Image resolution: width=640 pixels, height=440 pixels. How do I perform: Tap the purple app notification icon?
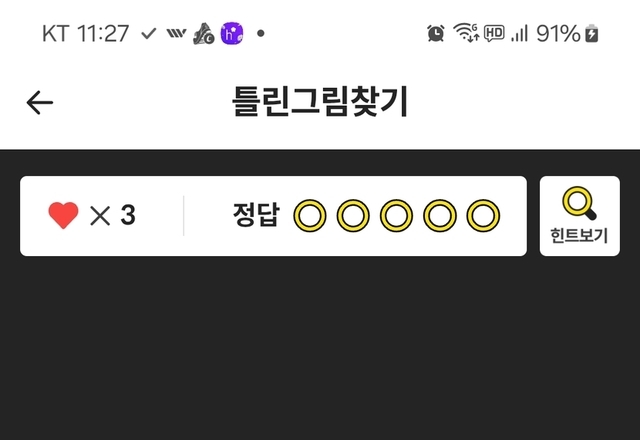(232, 33)
